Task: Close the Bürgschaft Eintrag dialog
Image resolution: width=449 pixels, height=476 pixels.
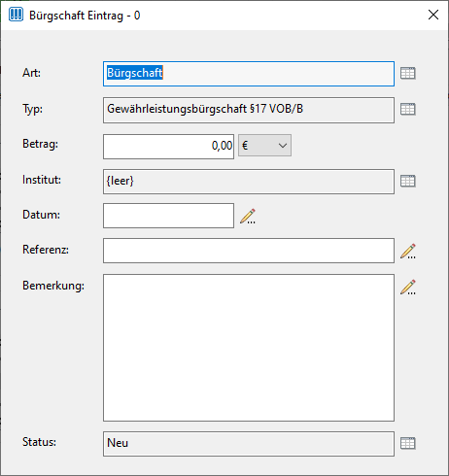Action: click(x=433, y=15)
